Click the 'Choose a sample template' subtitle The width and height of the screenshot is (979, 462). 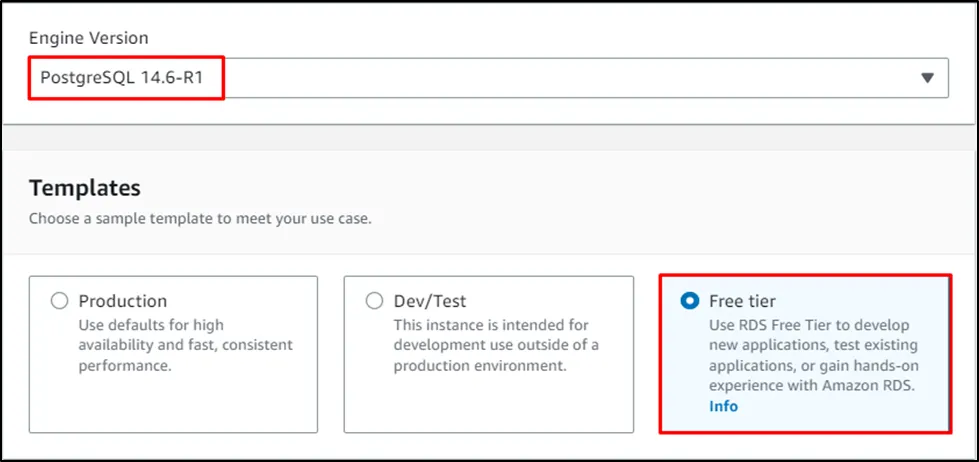[200, 218]
